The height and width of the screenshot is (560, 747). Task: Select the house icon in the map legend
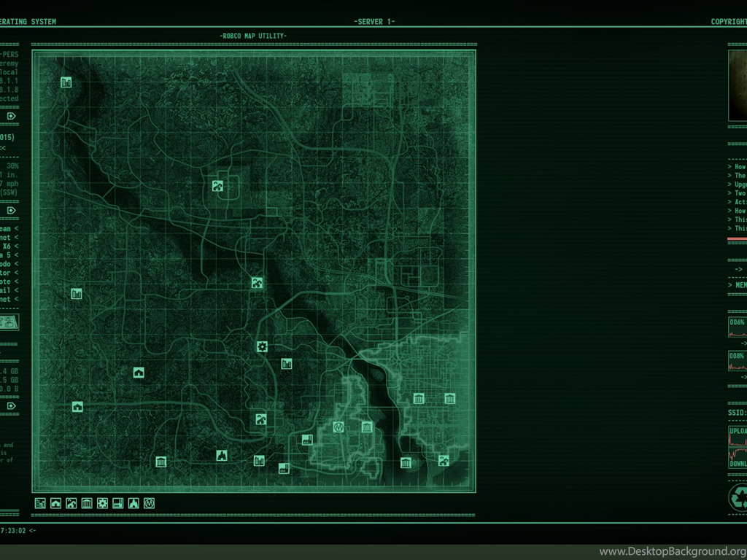point(55,503)
